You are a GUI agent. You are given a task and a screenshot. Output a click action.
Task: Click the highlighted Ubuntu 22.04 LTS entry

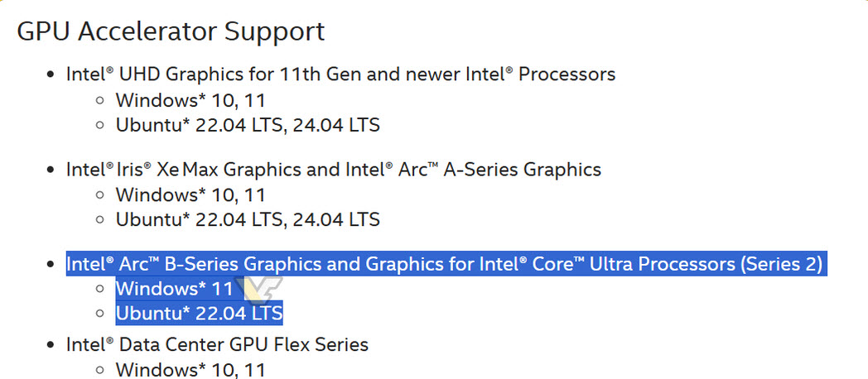pyautogui.click(x=199, y=314)
